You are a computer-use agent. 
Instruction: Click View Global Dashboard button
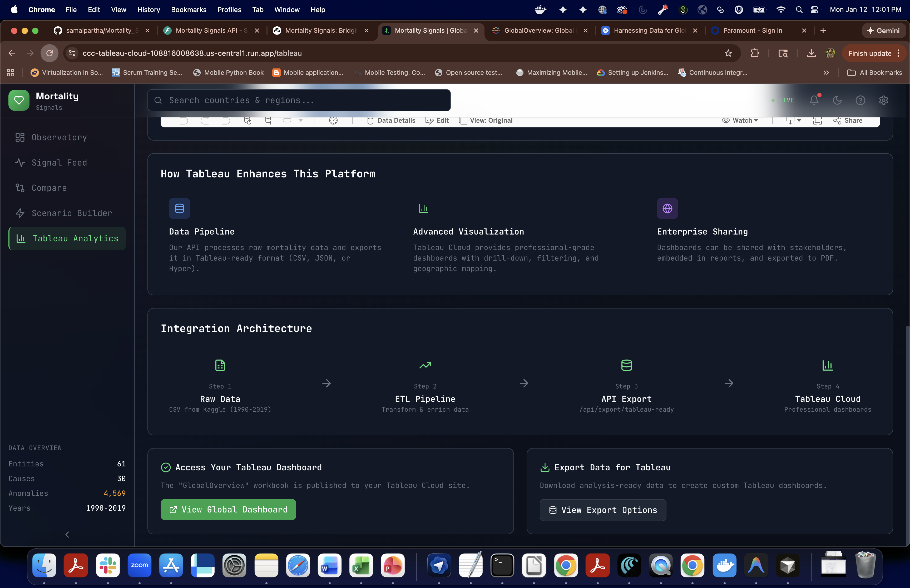pos(228,509)
